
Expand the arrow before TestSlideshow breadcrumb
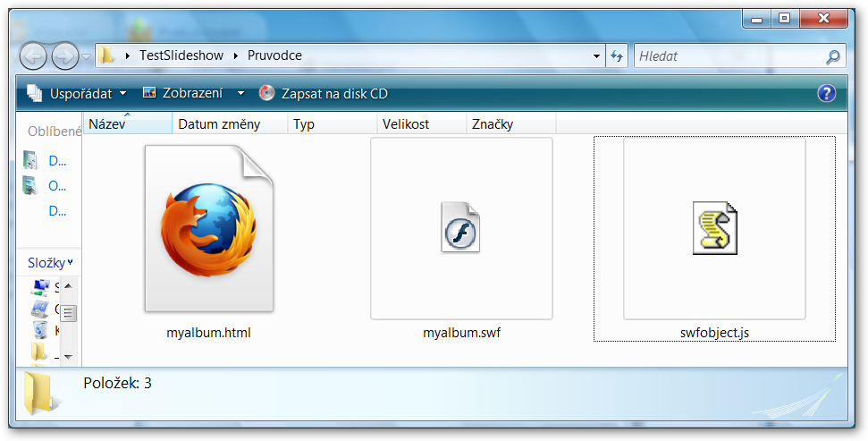[x=127, y=56]
